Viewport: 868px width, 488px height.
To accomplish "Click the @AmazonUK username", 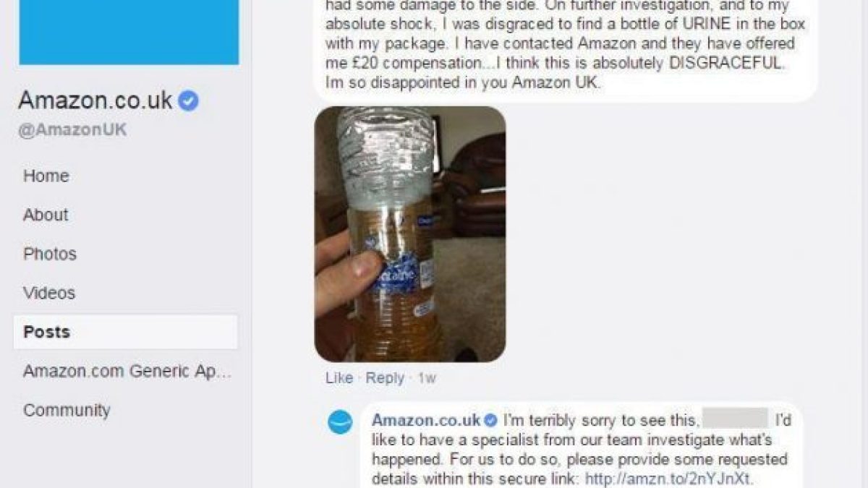I will point(72,131).
